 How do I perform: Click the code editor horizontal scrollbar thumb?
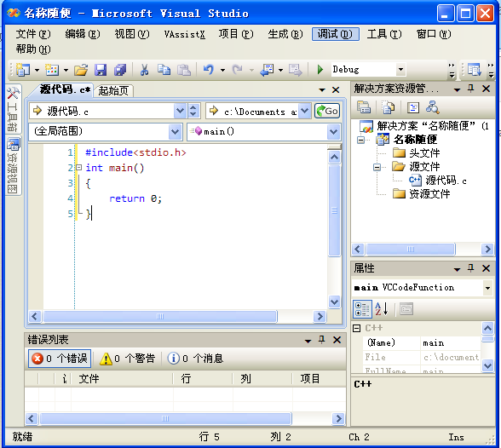160,317
